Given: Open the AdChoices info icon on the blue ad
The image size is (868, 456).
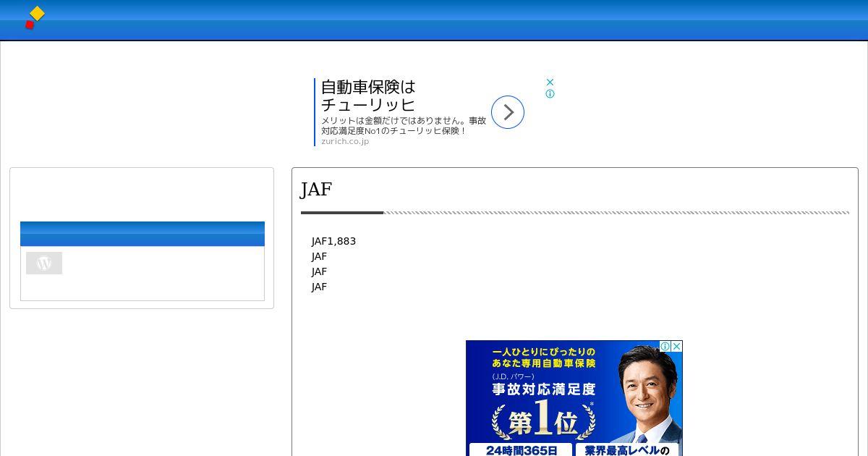Looking at the screenshot, I should tap(665, 347).
